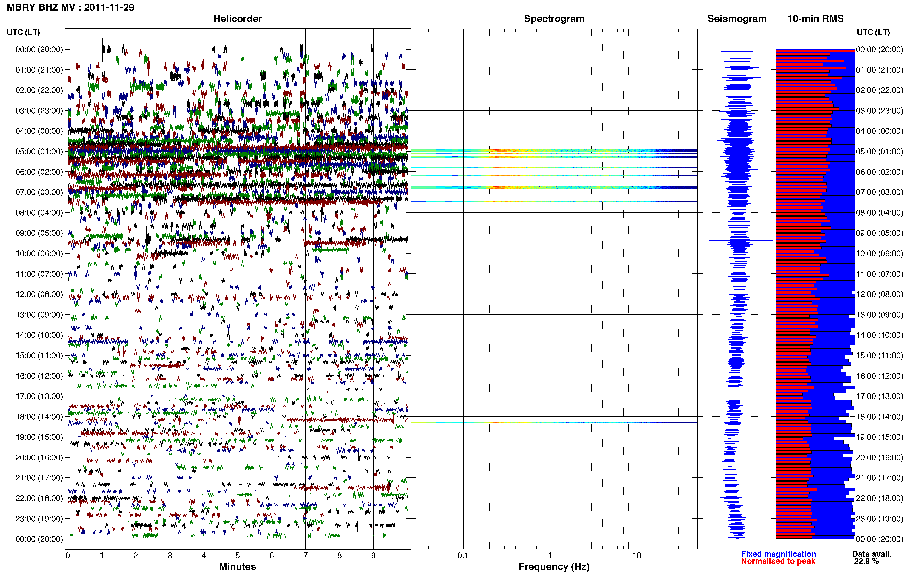Click '06:00 (02:00)' beside the RMS panel
This screenshot has height=578, width=924.
[879, 172]
